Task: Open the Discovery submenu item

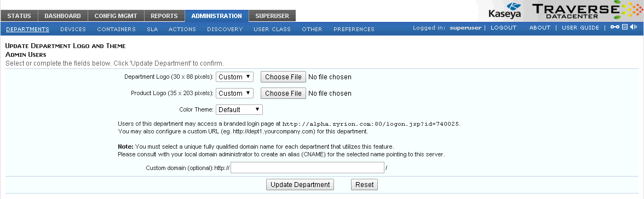Action: tap(225, 29)
